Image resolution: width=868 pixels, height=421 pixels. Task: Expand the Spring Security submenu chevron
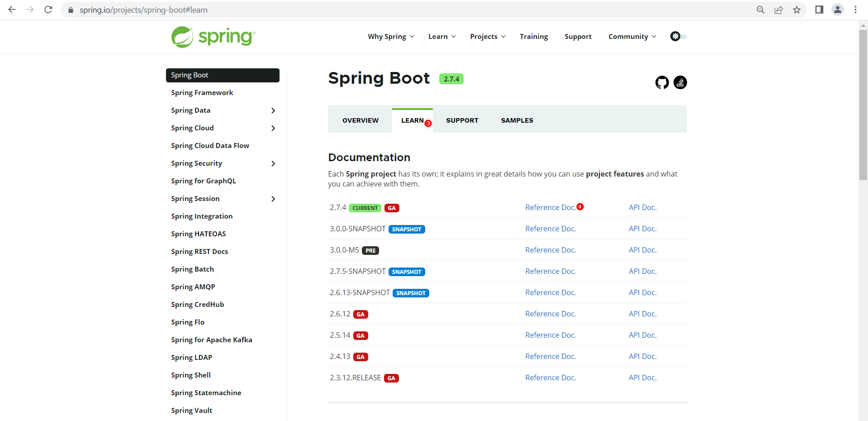pos(273,163)
